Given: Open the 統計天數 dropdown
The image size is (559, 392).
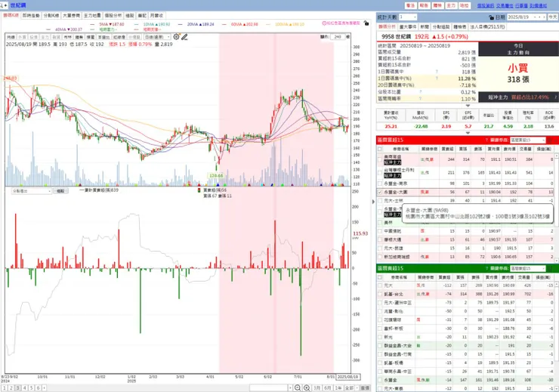Looking at the screenshot, I should tap(408, 17).
